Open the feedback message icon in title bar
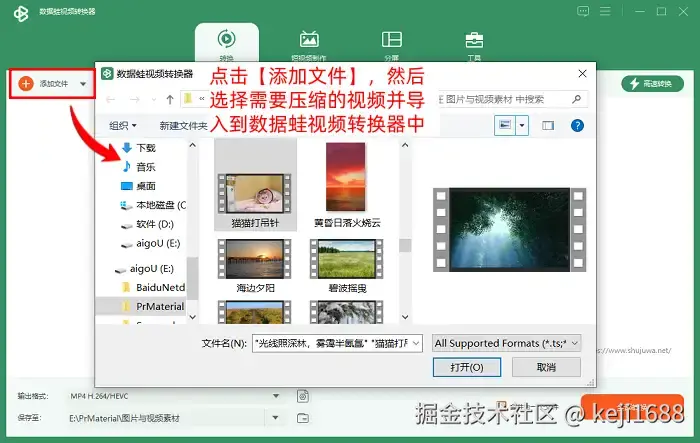700x443 pixels. pos(583,11)
